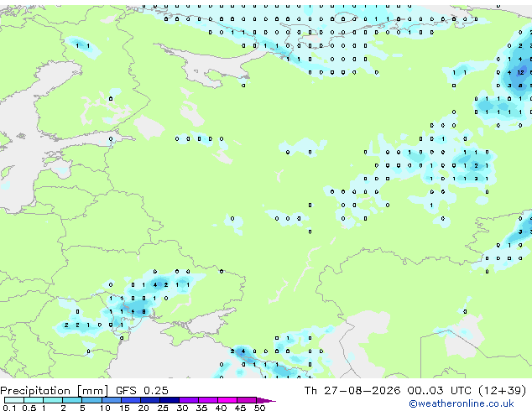Click the 30–35 mm purple legend swatch
Image resolution: width=532 pixels, height=411 pixels.
[x=189, y=400]
